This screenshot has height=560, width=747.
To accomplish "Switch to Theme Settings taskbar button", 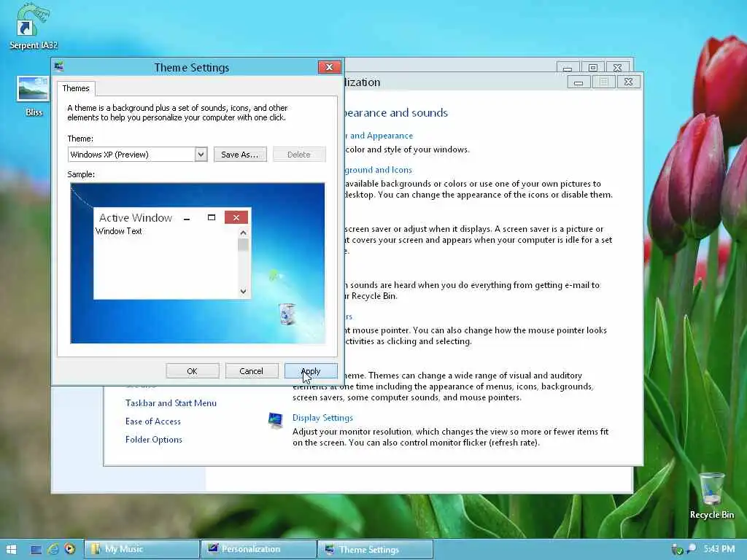I will [x=375, y=549].
